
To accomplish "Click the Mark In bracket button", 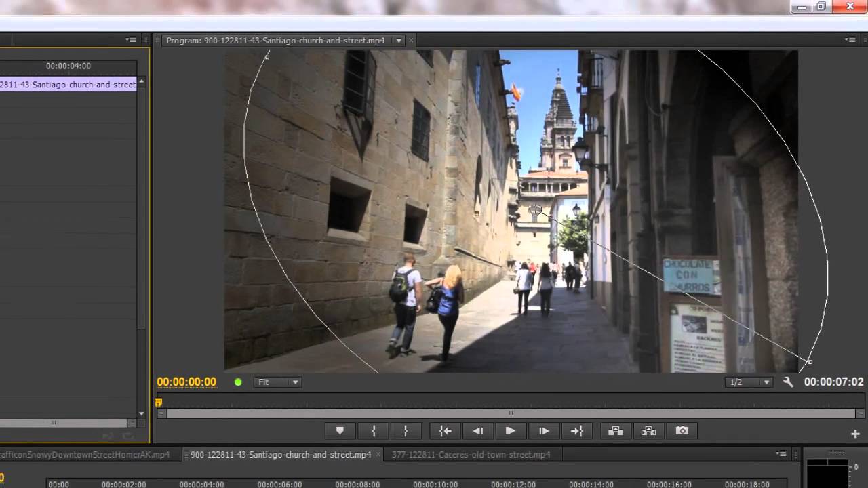I will click(373, 431).
